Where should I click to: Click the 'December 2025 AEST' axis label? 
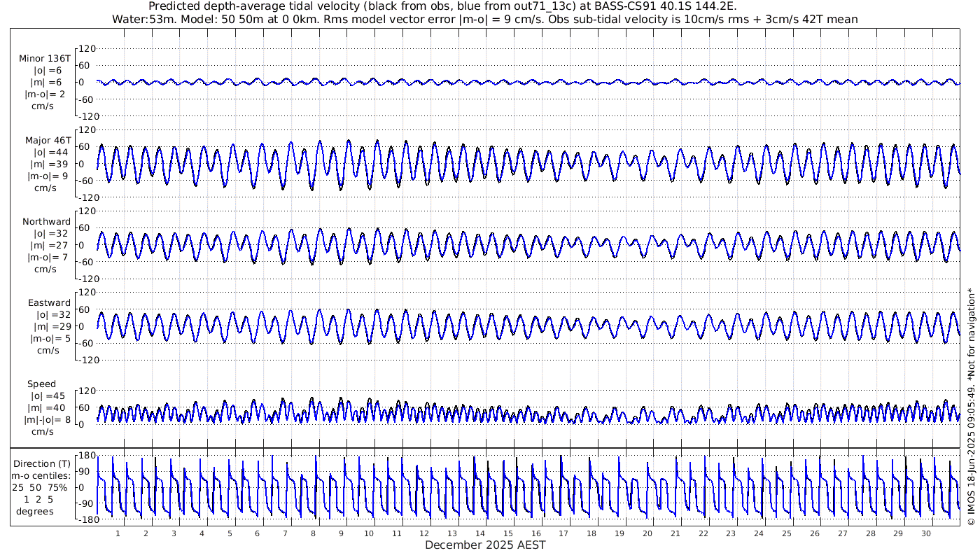click(485, 545)
